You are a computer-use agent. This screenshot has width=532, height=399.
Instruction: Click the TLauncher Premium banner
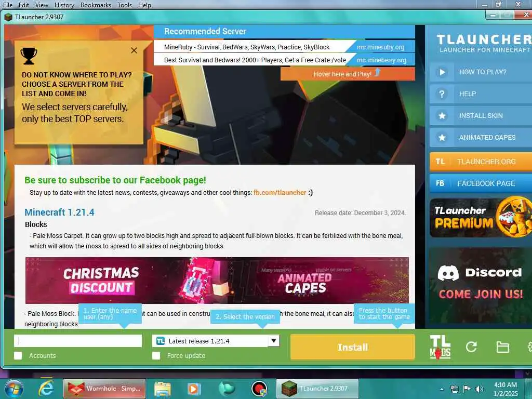pos(481,218)
